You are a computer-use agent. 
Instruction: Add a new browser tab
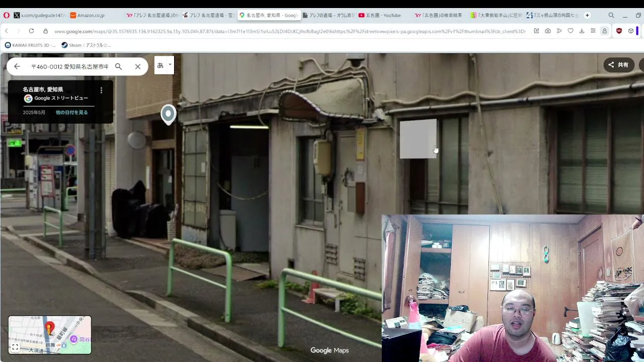tap(587, 15)
